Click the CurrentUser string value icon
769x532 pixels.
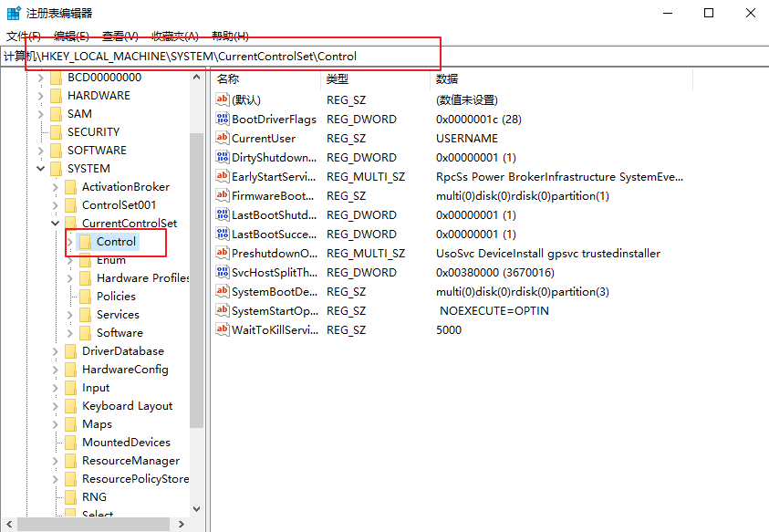point(223,138)
